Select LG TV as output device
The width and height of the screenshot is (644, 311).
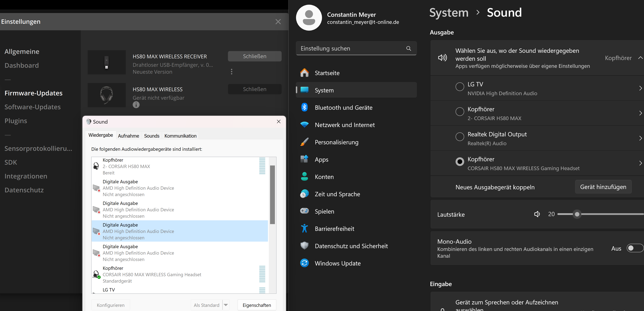460,87
